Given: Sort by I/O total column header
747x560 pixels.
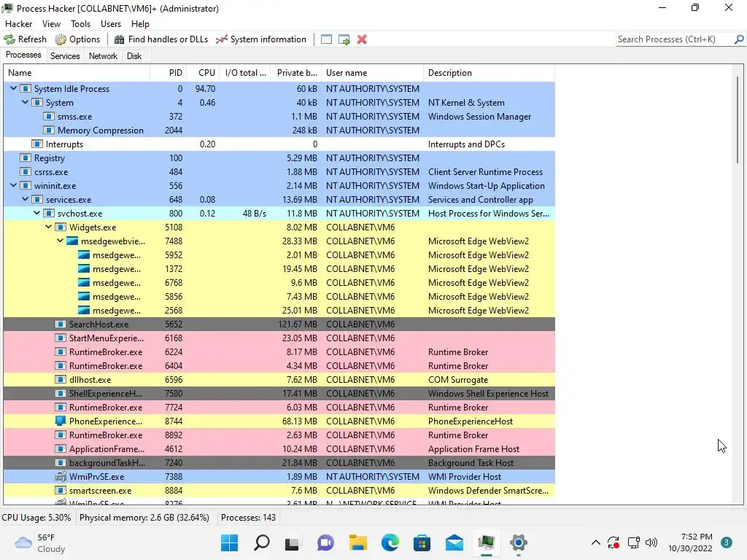Looking at the screenshot, I should [245, 73].
